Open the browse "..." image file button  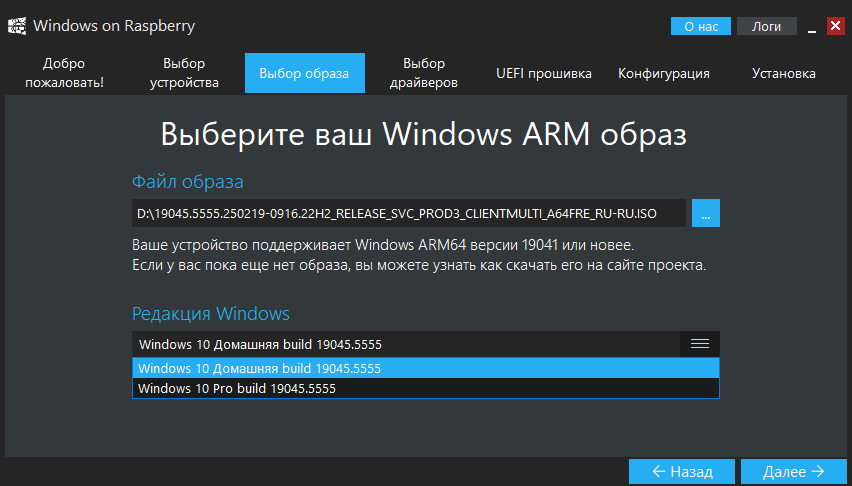tap(705, 214)
